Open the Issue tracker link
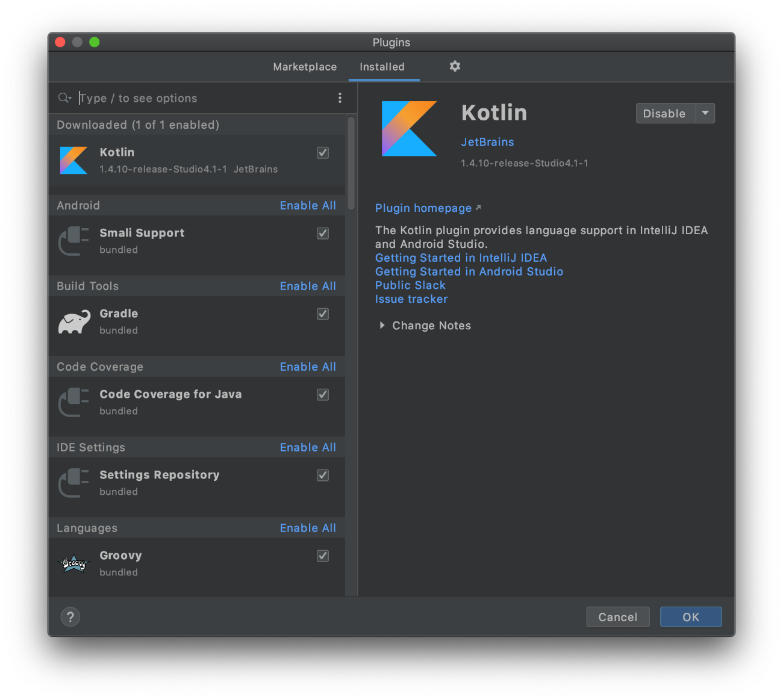This screenshot has width=783, height=700. pos(411,299)
